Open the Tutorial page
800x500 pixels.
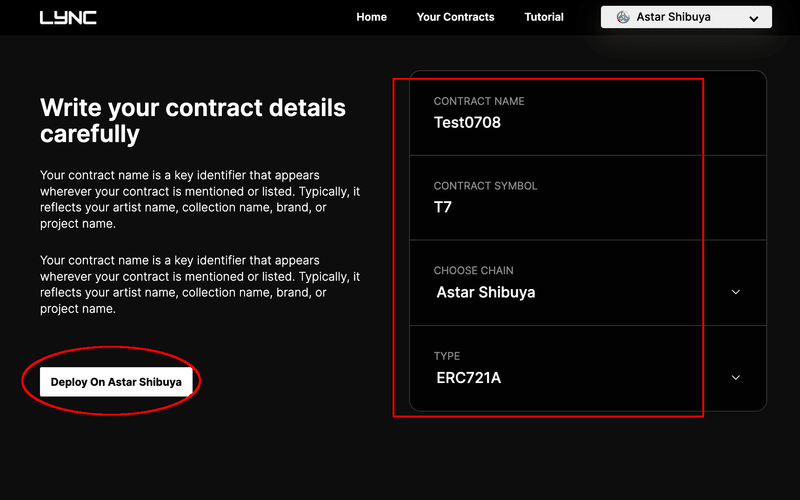coord(544,17)
